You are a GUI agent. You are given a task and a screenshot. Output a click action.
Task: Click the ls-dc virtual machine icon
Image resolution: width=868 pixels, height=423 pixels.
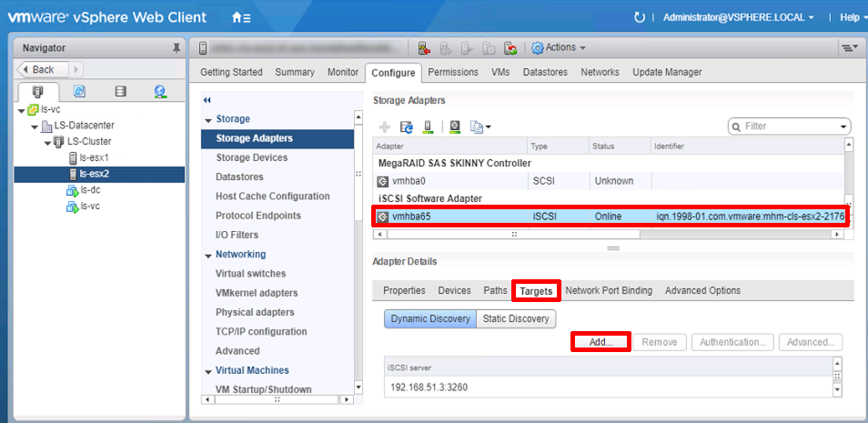pos(72,190)
